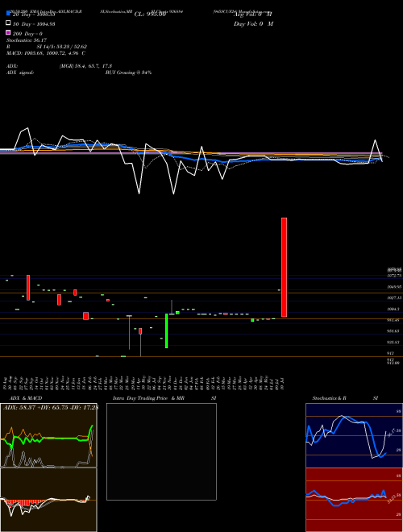Screen dimensions: 403x532
Task: Click the '50 Day = 1004.93' legend text
Action: [34, 24]
